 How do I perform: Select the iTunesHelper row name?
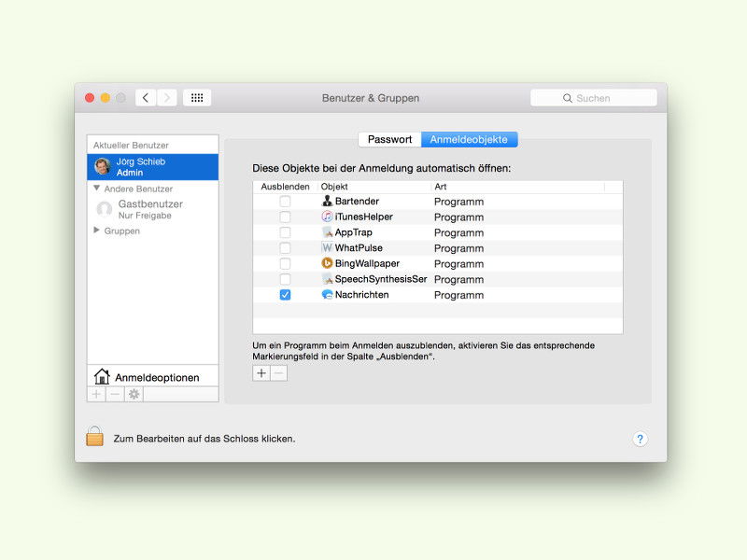pyautogui.click(x=363, y=217)
